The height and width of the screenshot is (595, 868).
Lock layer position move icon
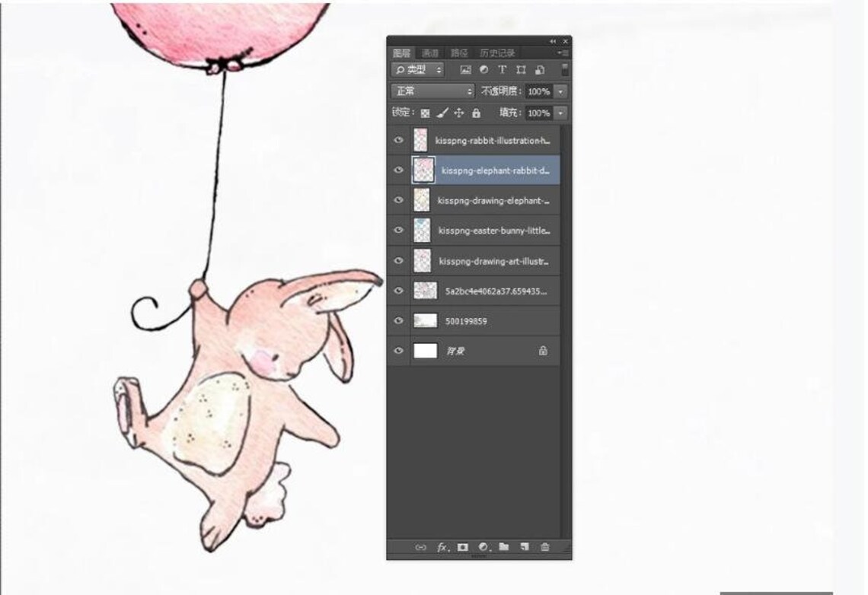(x=459, y=113)
